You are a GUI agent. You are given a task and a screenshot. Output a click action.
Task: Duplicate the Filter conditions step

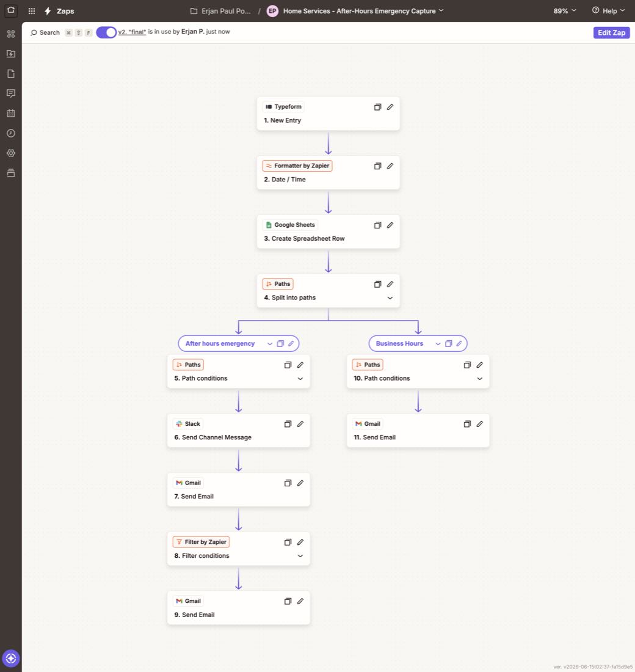288,542
